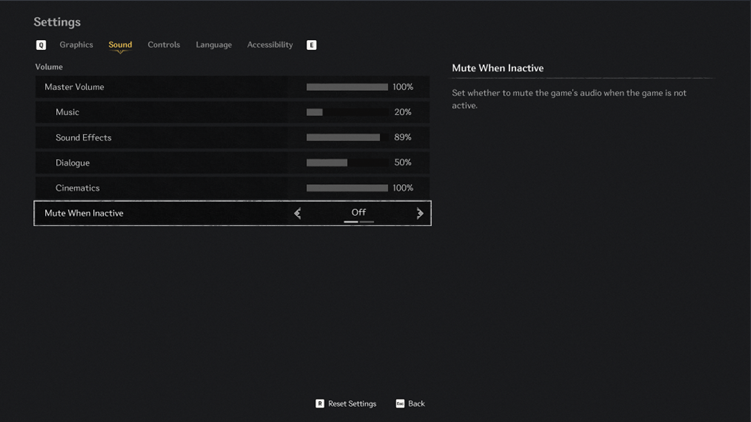
Task: Click the Music 20% value
Action: click(x=403, y=112)
